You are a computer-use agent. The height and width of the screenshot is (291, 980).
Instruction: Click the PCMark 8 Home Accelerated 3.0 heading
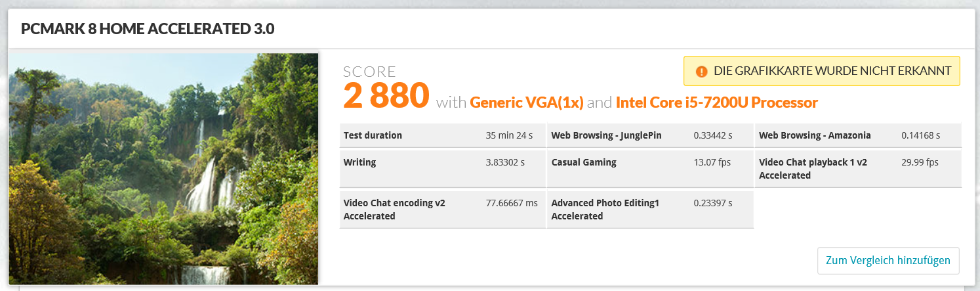pyautogui.click(x=148, y=29)
